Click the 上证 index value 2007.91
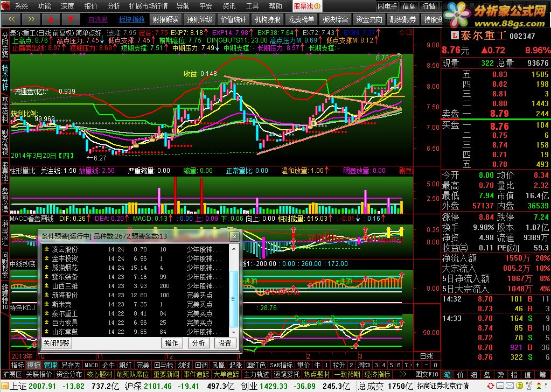551x392 pixels. (x=42, y=387)
